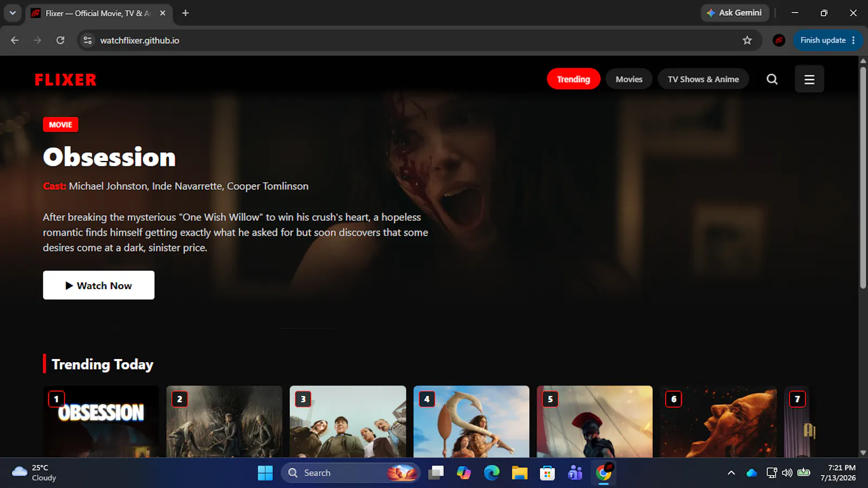Click the Finish update button
Image resolution: width=868 pixels, height=488 pixels.
[822, 40]
